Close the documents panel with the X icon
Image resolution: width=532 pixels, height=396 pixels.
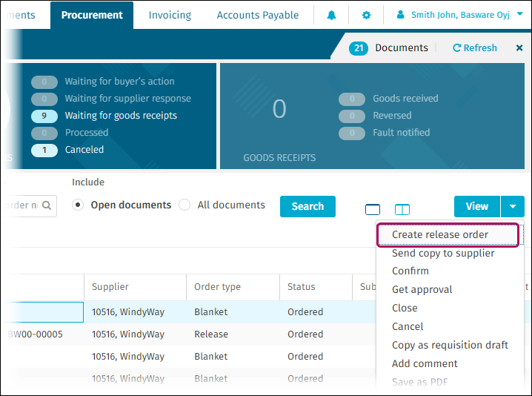coord(519,48)
